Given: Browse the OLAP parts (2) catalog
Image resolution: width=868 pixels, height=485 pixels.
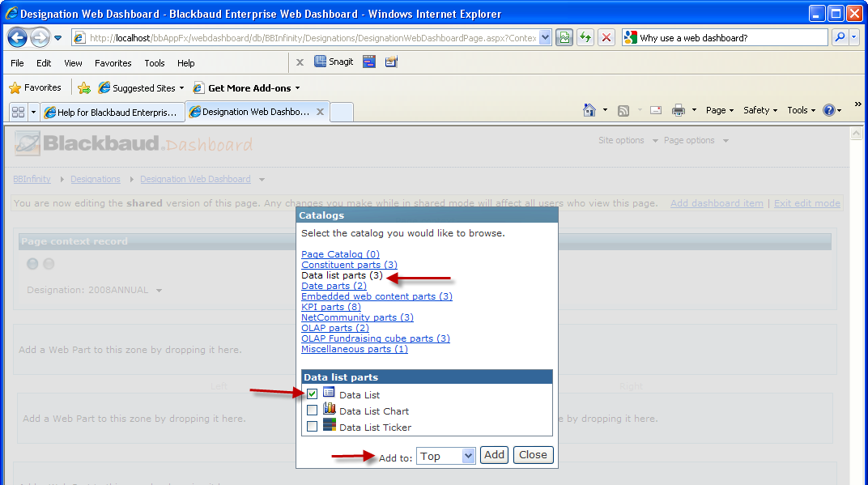Looking at the screenshot, I should (335, 328).
